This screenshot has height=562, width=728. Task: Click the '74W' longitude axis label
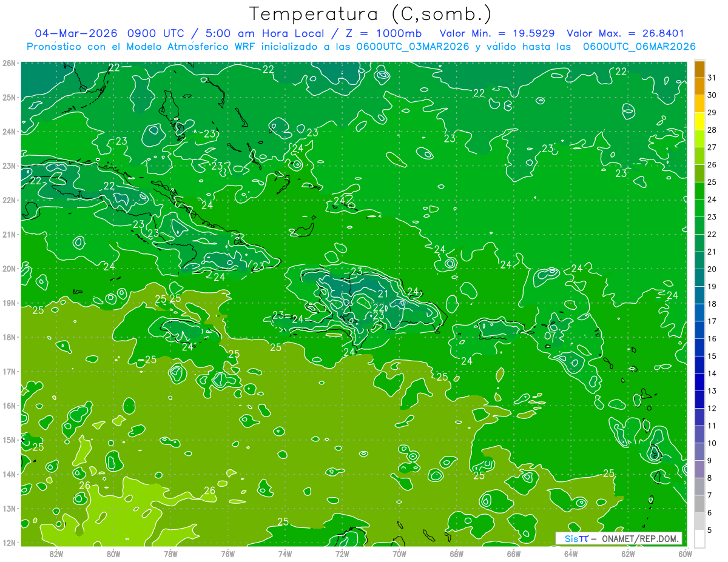point(285,554)
